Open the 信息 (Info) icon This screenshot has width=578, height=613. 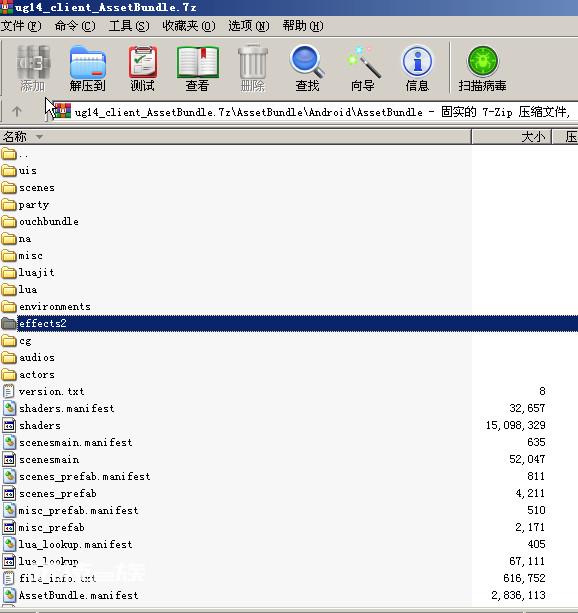tap(417, 68)
